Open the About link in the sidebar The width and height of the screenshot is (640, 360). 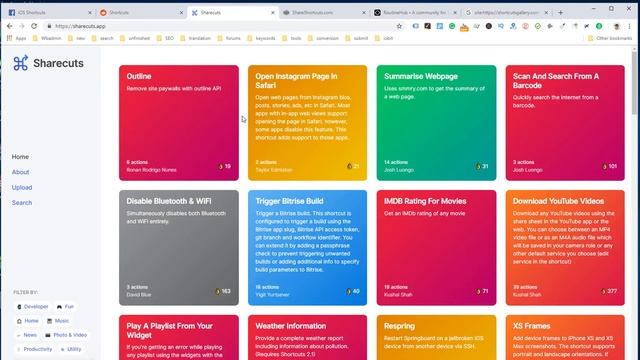click(x=20, y=172)
